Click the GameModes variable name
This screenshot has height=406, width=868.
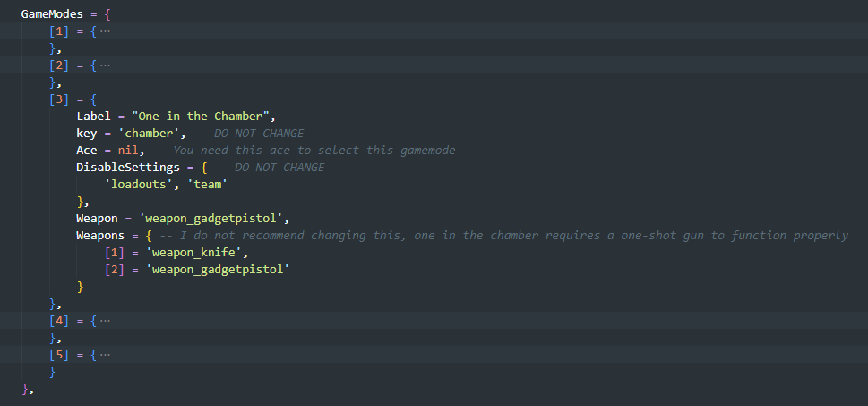click(x=52, y=14)
